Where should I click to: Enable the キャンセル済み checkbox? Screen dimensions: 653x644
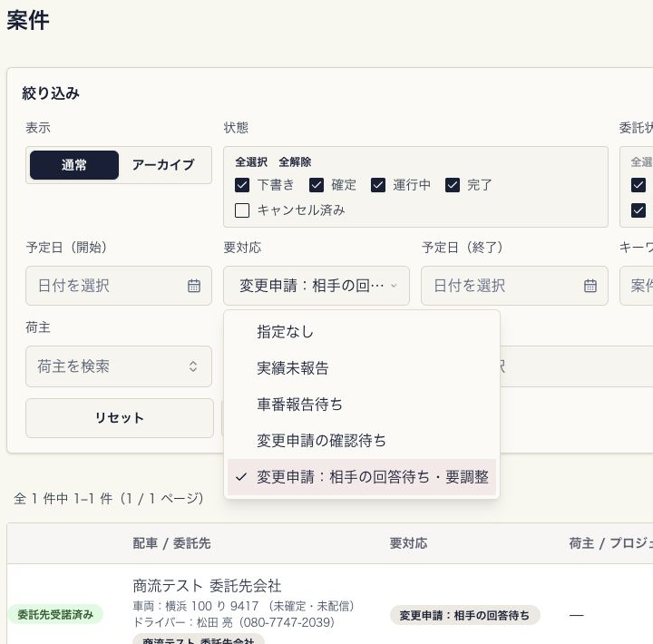[x=242, y=210]
